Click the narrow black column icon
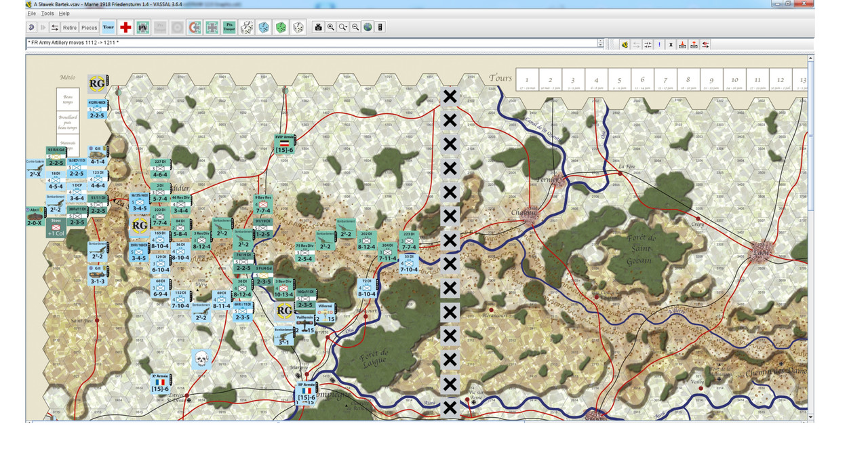Screen dimensions: 868x470 coord(380,27)
